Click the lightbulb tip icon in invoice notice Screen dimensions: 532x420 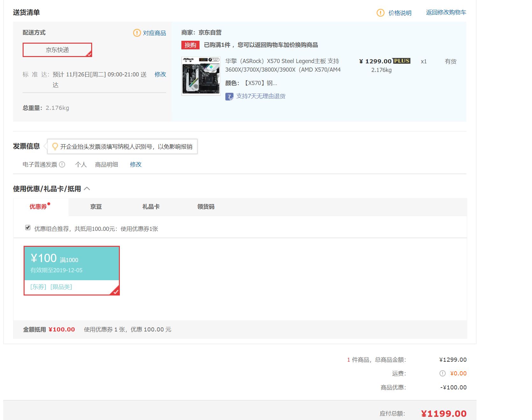(55, 146)
